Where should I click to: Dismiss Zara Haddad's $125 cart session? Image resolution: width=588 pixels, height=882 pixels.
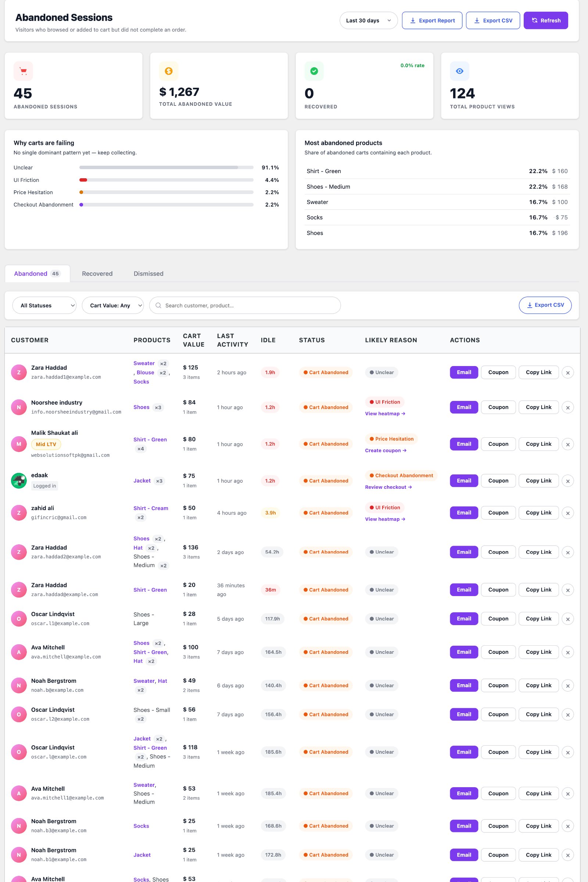tap(568, 373)
